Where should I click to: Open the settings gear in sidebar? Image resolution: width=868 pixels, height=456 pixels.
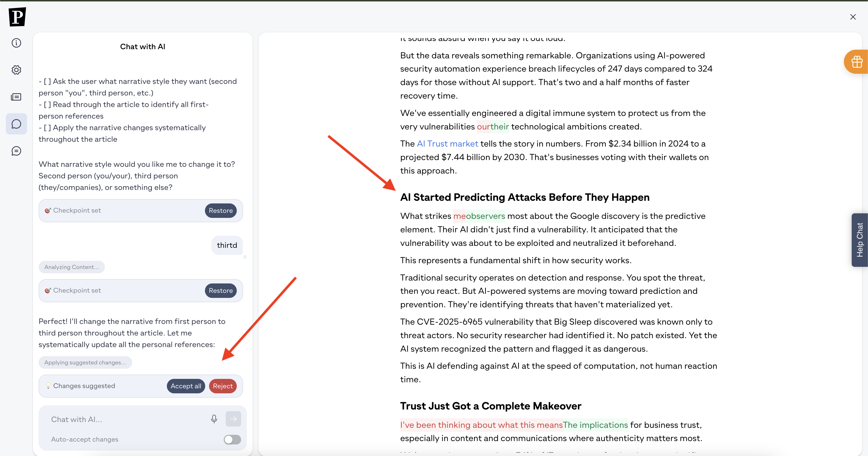click(x=16, y=70)
